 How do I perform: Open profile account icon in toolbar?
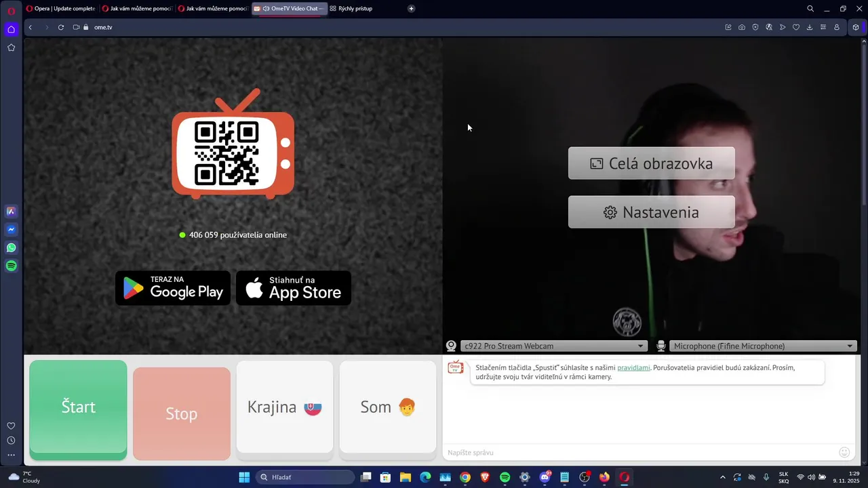(x=837, y=27)
